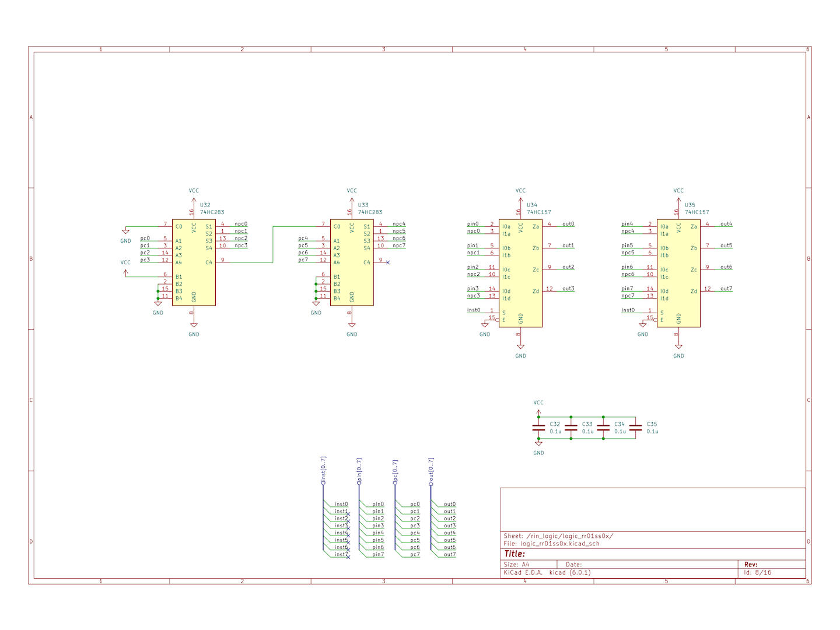
Task: Select capacitor C35 symbol
Action: click(x=636, y=428)
